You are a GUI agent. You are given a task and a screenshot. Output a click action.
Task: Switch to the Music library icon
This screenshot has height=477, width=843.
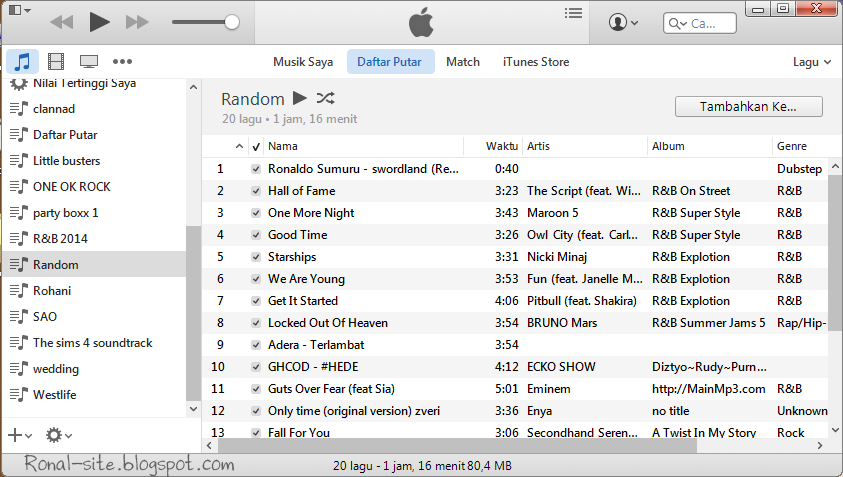[22, 61]
